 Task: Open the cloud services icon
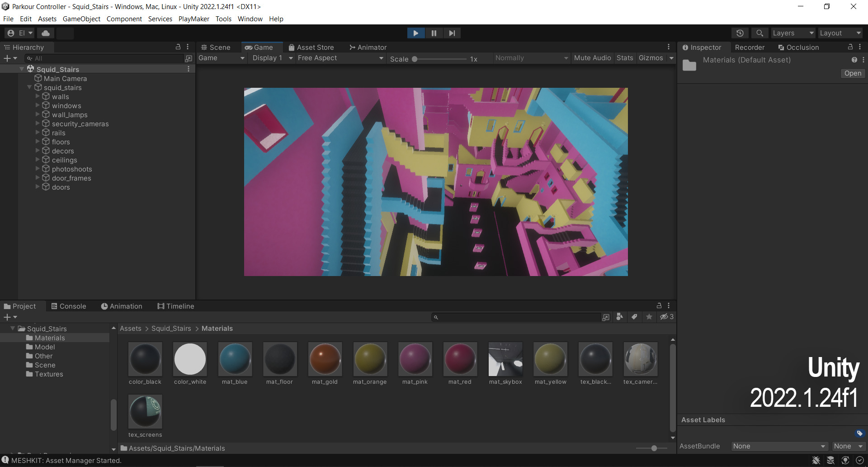point(46,33)
